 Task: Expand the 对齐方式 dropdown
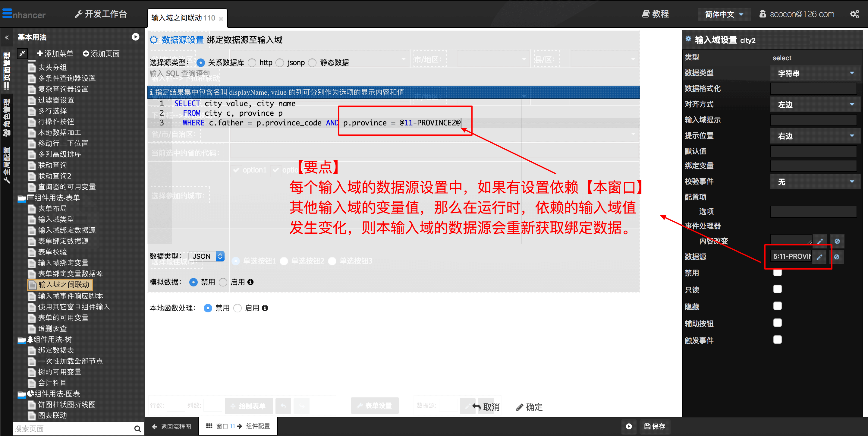pyautogui.click(x=815, y=105)
